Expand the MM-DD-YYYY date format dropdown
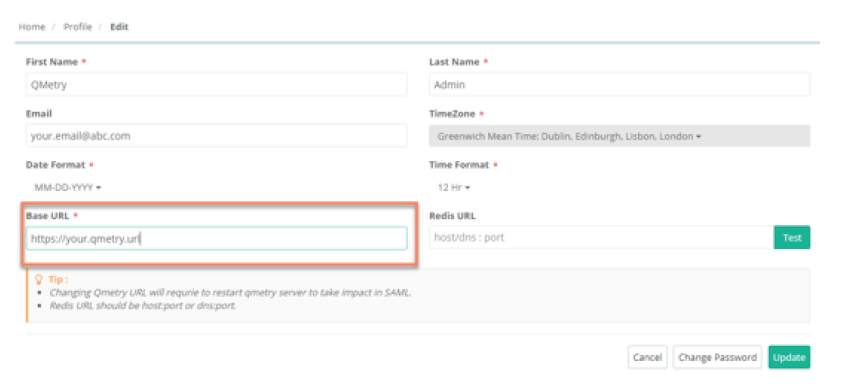This screenshot has height=387, width=849. tap(68, 188)
